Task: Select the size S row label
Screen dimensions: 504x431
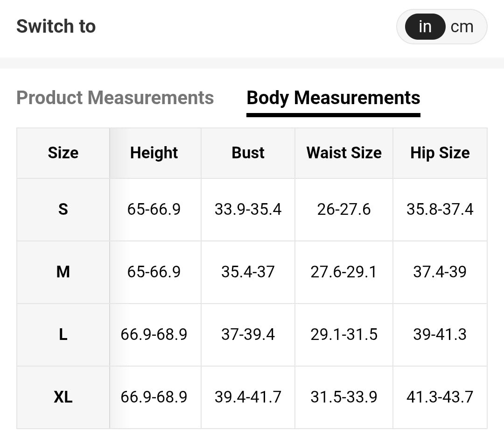Action: 63,209
